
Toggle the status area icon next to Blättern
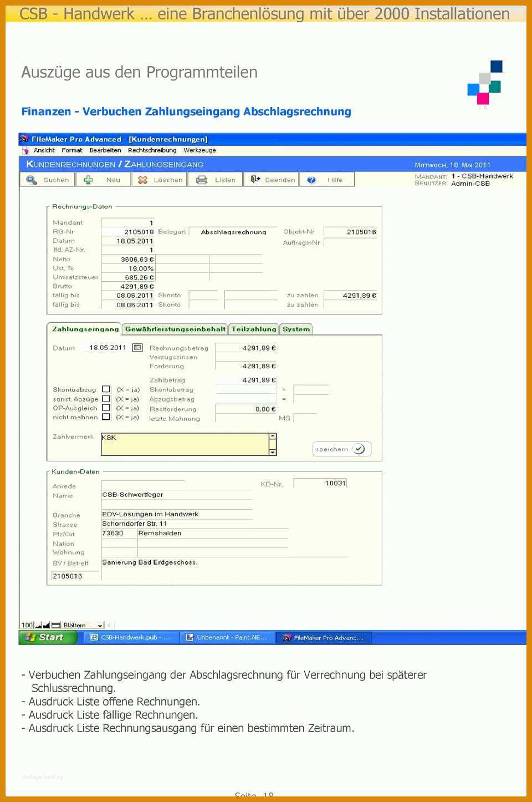pyautogui.click(x=56, y=625)
